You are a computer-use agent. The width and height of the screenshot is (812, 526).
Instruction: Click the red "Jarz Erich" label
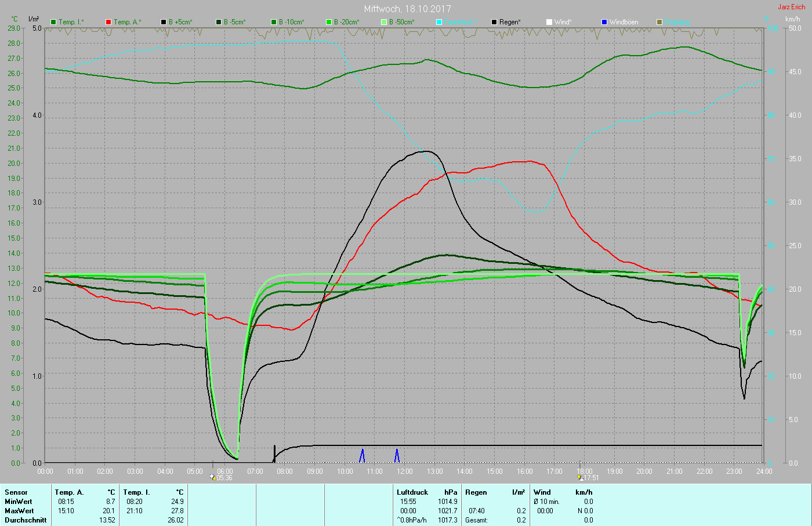pyautogui.click(x=792, y=7)
